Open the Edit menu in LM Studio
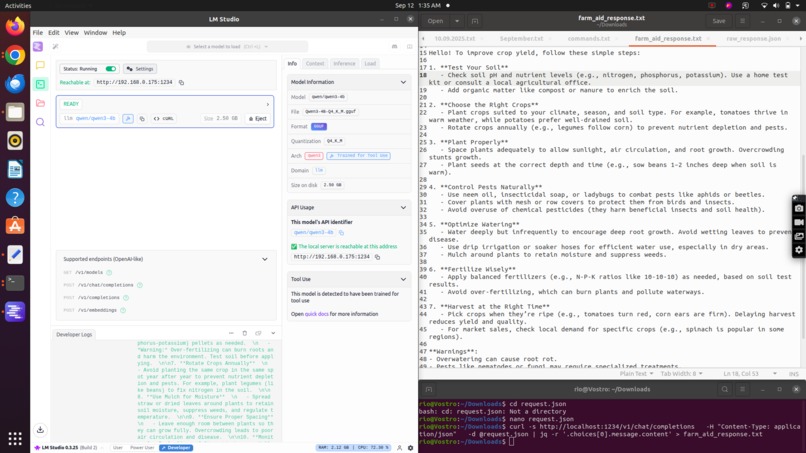This screenshot has height=453, width=806. (x=53, y=32)
